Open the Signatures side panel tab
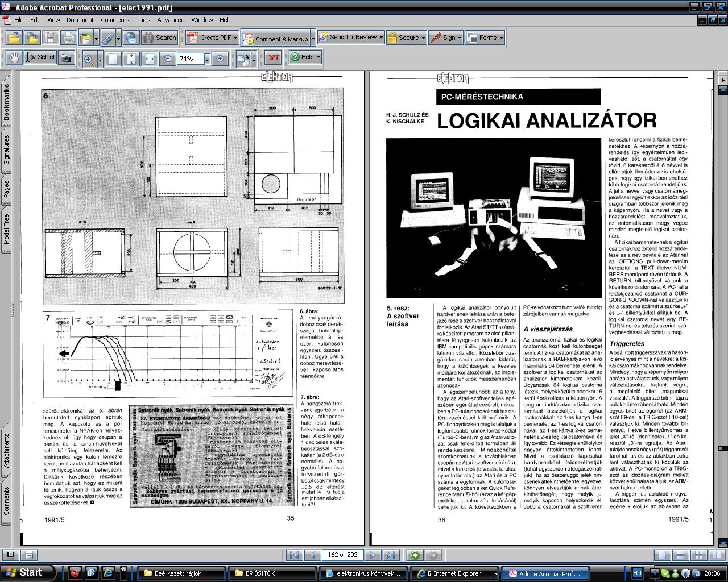Screen dimensions: 728x582 coord(6,150)
